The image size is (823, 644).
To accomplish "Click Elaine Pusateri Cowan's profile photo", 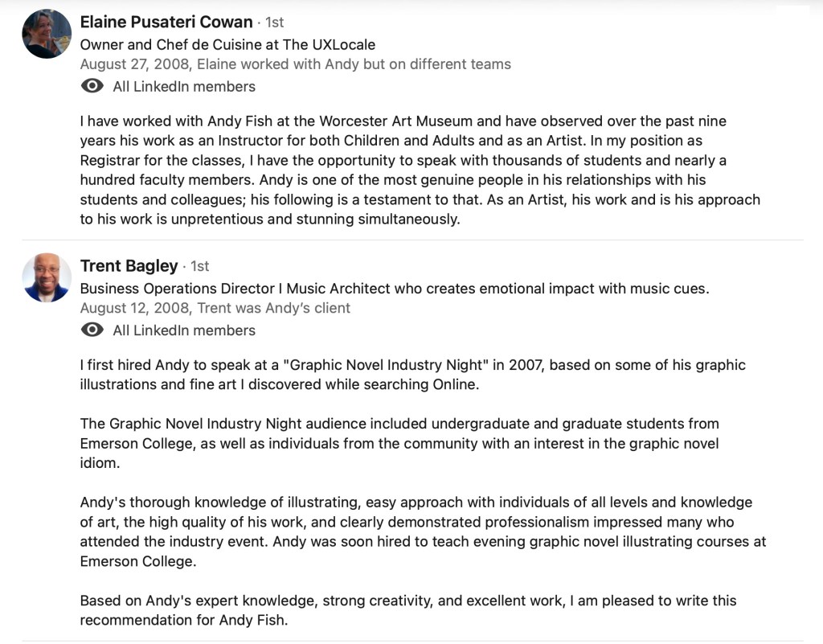I will click(x=47, y=34).
